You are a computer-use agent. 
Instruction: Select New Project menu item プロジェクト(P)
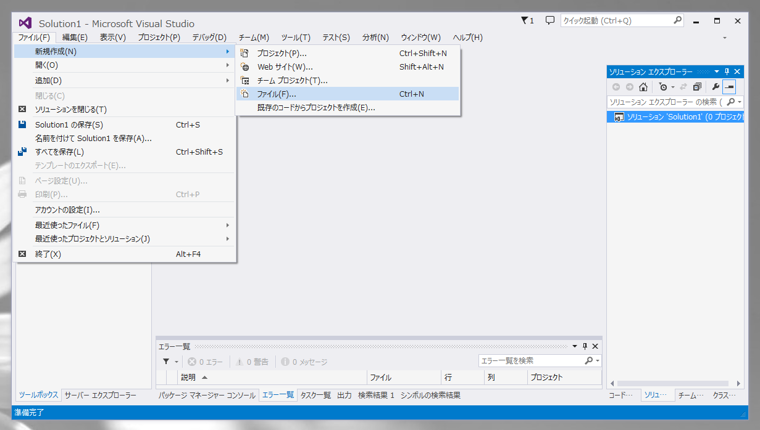click(348, 53)
